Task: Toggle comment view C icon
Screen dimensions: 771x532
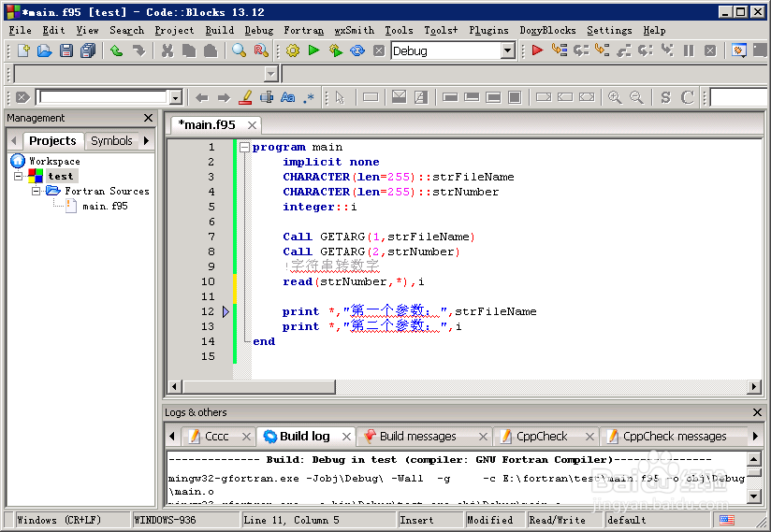Action: 688,97
